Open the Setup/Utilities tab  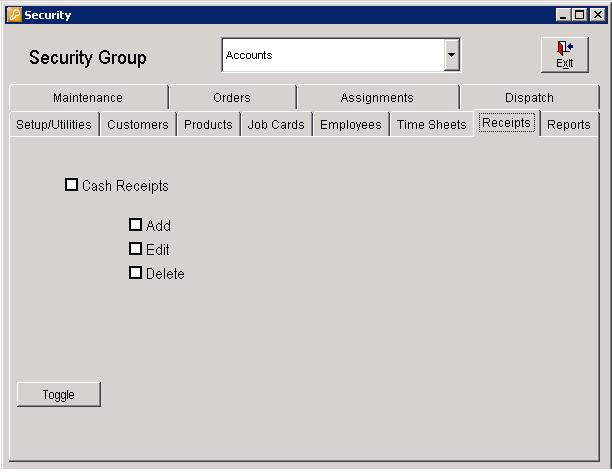(54, 125)
